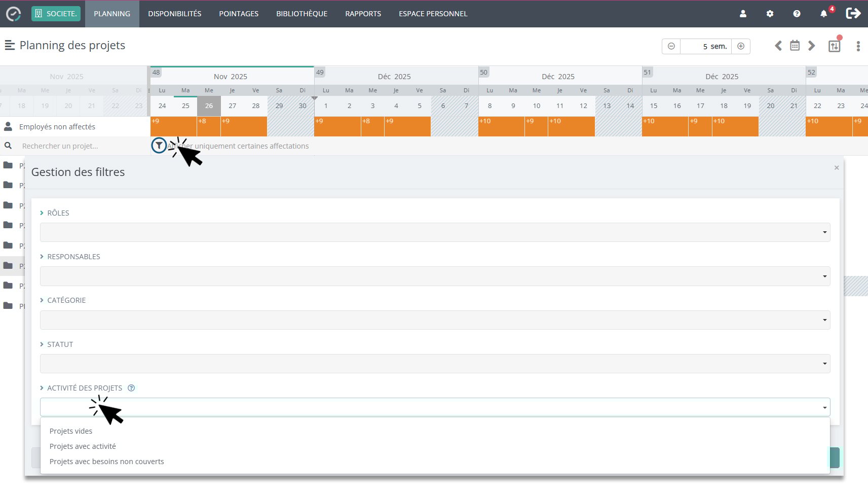868x493 pixels.
Task: Click the calendar icon to pick a date
Action: click(795, 46)
